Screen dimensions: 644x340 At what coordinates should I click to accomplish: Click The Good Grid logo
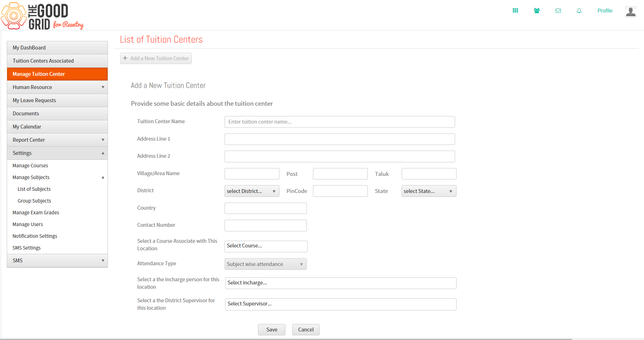click(42, 16)
